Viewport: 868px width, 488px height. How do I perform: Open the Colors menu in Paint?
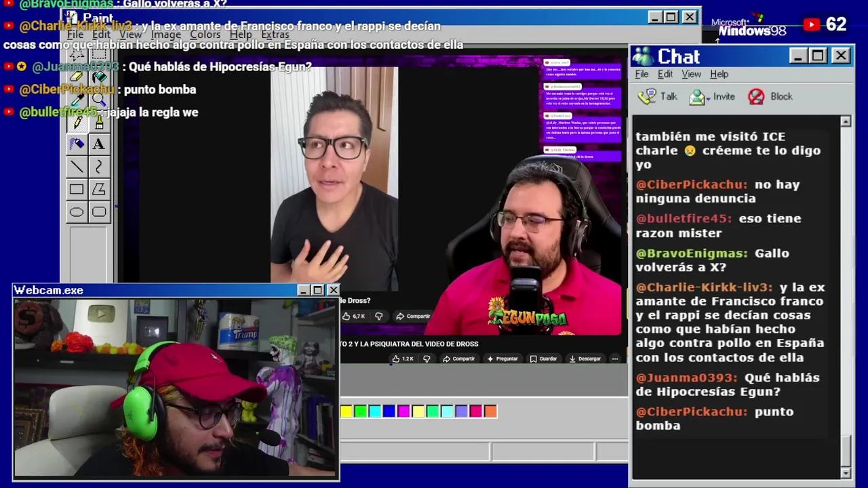pos(205,35)
